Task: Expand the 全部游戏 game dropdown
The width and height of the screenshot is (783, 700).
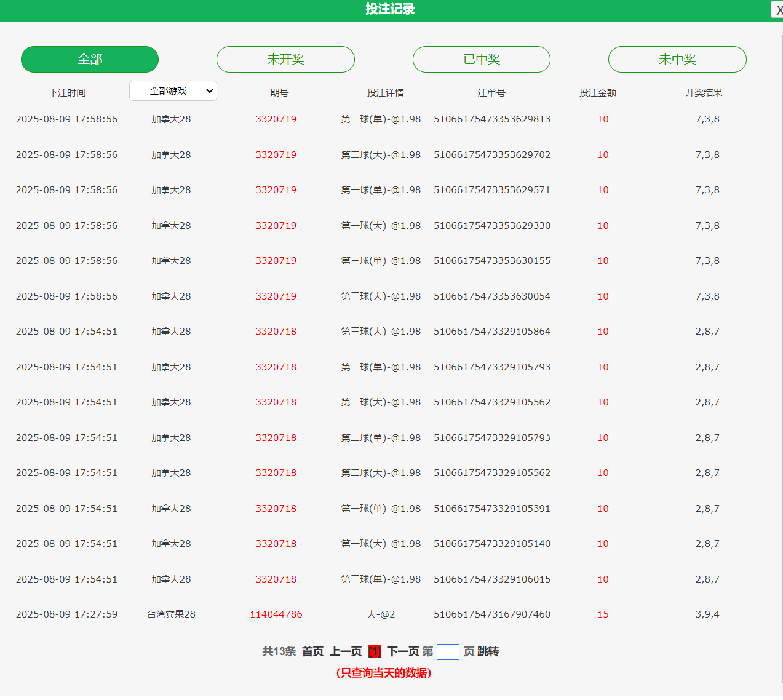Action: click(173, 91)
